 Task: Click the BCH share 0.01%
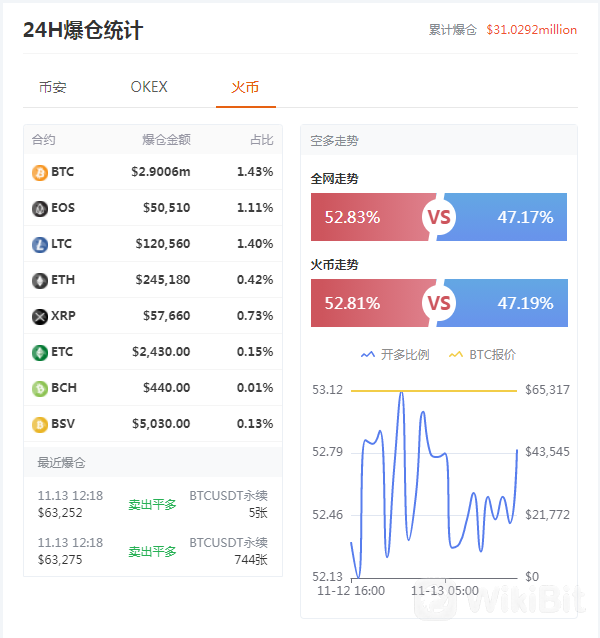pyautogui.click(x=255, y=388)
